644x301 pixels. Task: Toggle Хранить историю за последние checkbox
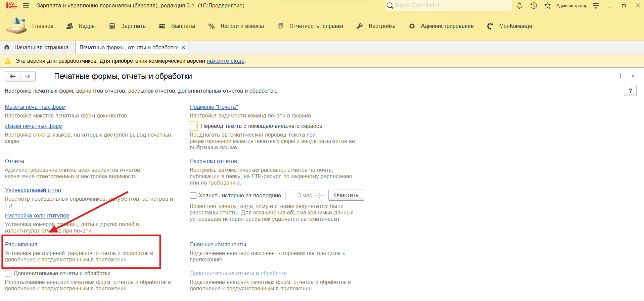[193, 195]
